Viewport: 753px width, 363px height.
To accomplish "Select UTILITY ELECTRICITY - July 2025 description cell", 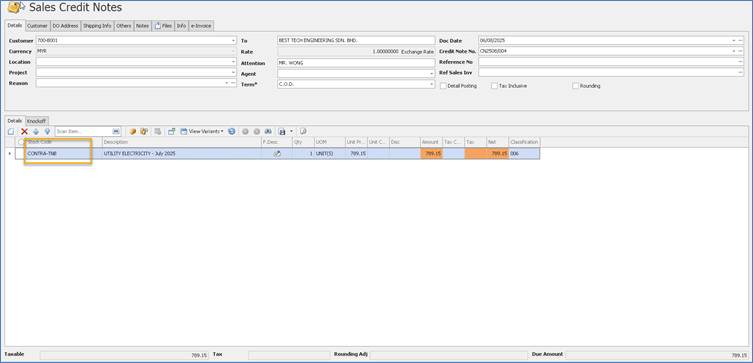I will tap(182, 154).
